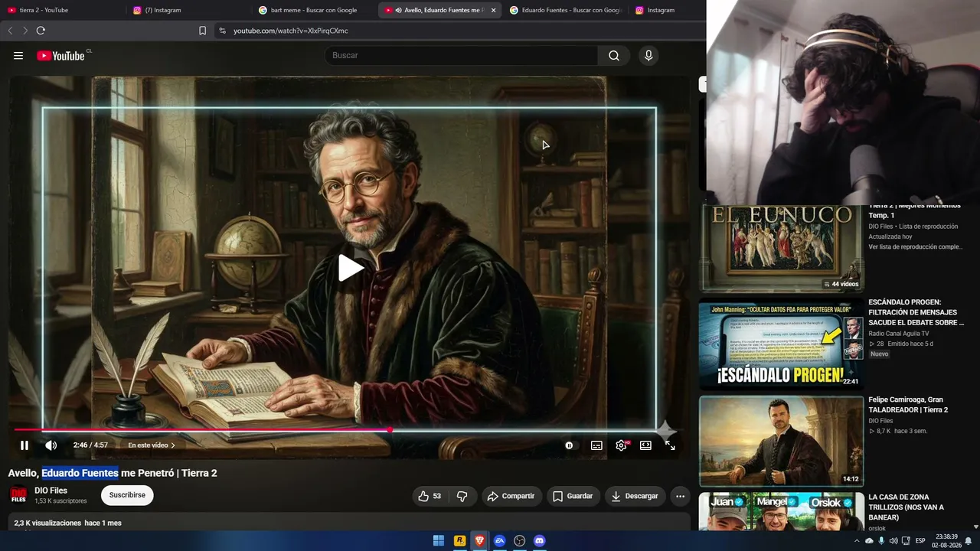The image size is (980, 551).
Task: Open OBS Studio from taskbar
Action: coord(520,541)
